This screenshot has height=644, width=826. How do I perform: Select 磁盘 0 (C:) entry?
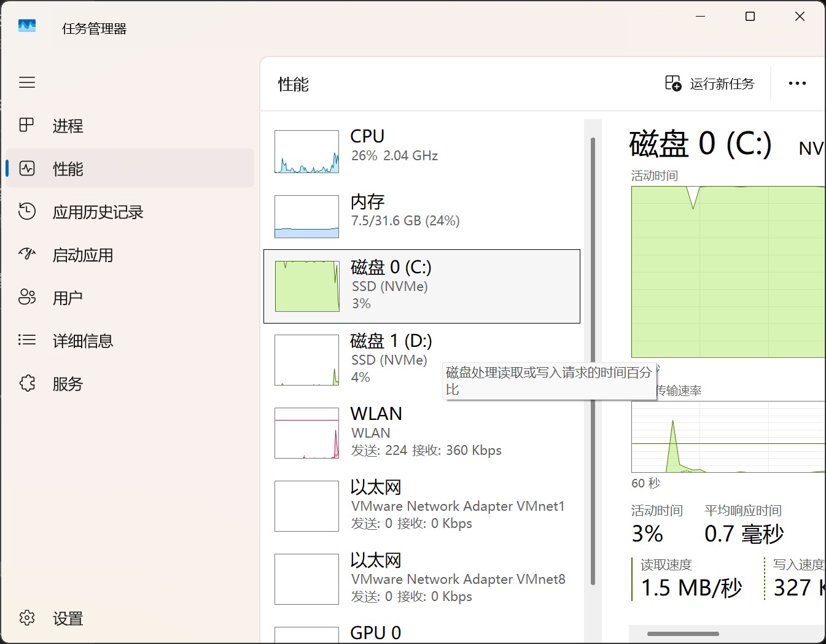pos(422,286)
